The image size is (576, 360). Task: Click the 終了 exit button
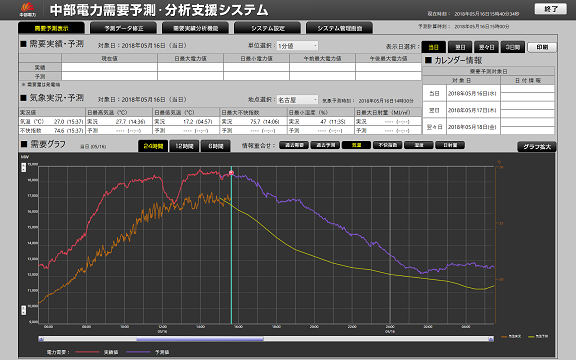551,9
